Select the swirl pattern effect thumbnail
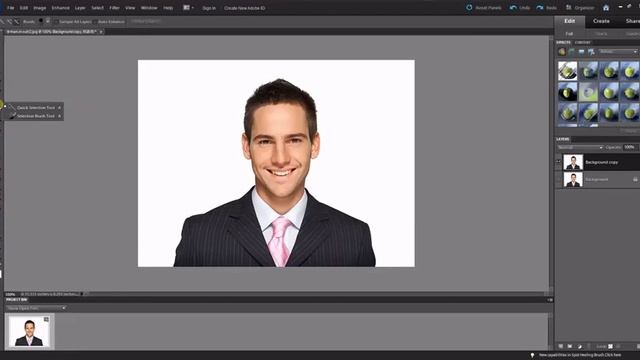The image size is (640, 360). click(x=588, y=93)
